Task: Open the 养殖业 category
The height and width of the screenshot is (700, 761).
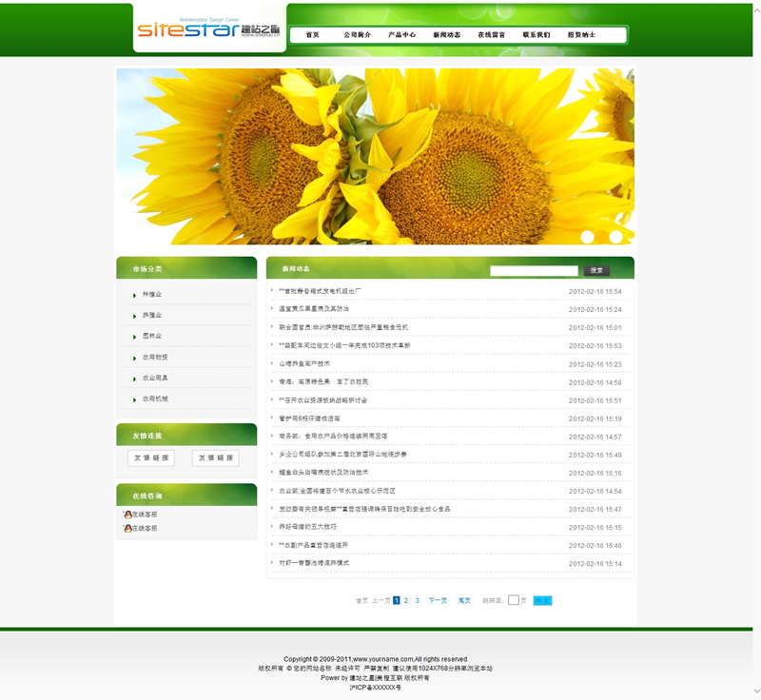Action: pos(152,316)
